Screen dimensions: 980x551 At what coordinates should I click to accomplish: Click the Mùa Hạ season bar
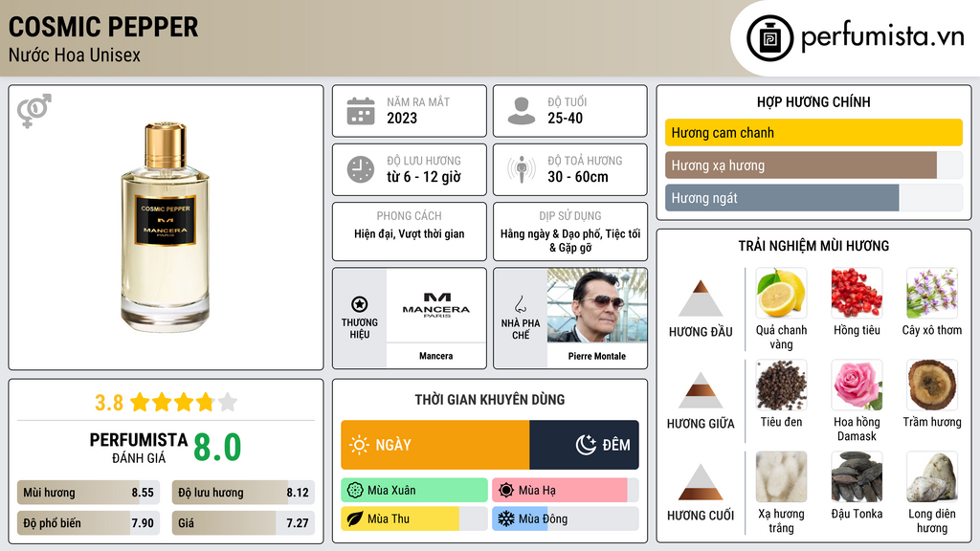click(565, 491)
